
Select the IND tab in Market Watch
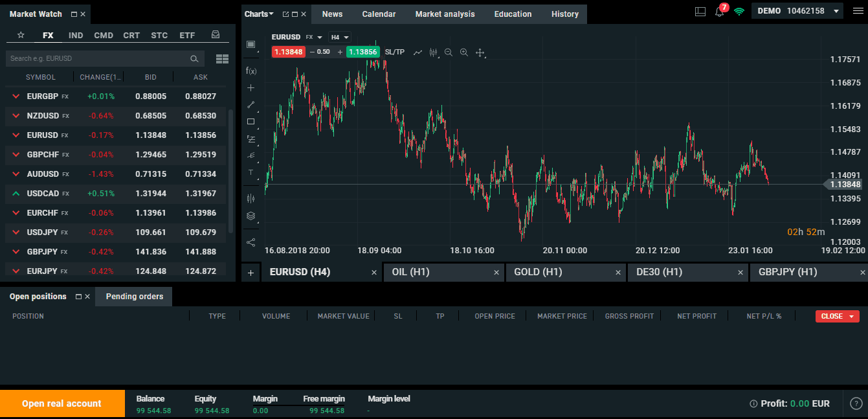(x=76, y=35)
